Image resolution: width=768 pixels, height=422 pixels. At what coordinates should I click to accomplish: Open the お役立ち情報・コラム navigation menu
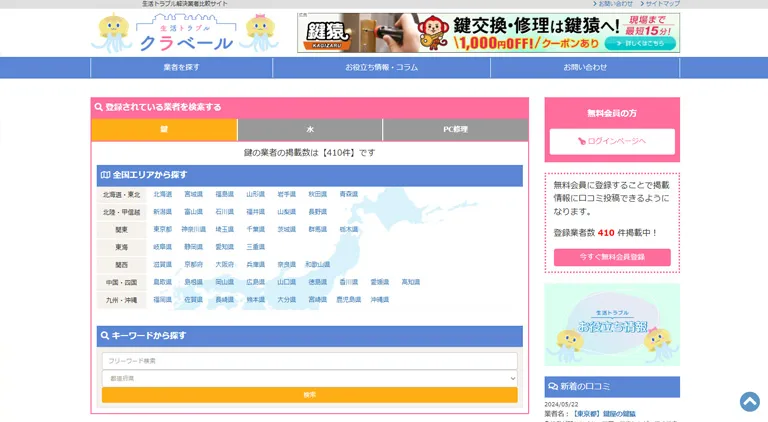tap(382, 68)
